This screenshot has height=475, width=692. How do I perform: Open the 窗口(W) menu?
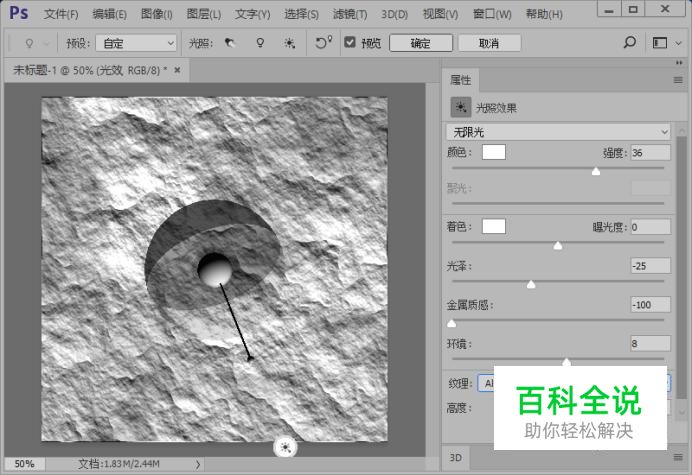pos(492,14)
